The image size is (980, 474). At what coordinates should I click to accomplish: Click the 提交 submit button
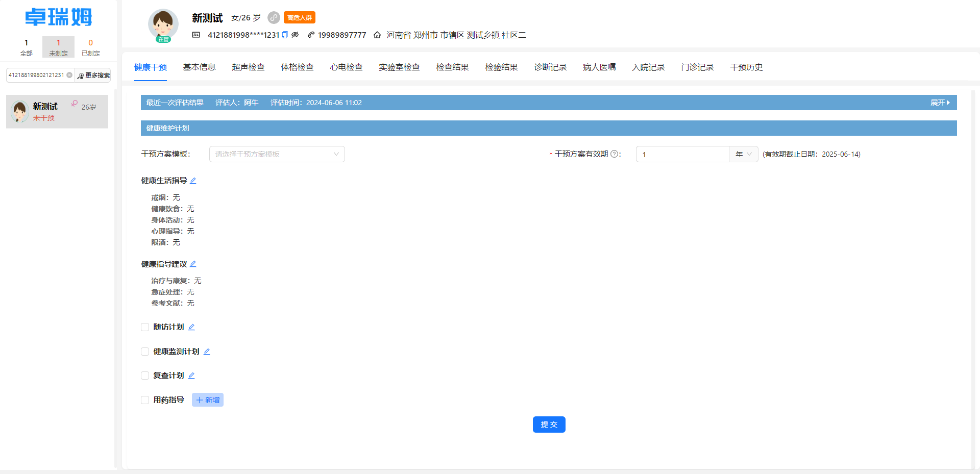pyautogui.click(x=549, y=424)
